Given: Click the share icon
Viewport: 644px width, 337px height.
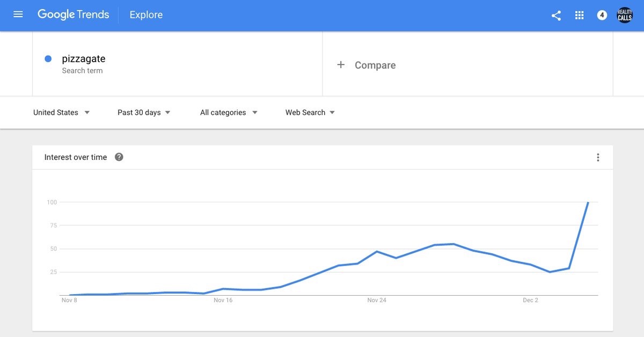Looking at the screenshot, I should [556, 16].
